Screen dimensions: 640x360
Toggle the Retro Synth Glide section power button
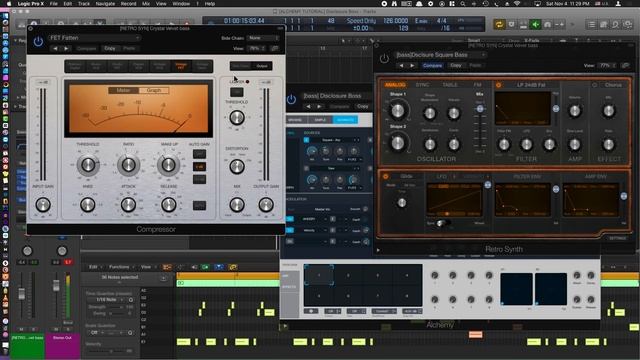385,176
